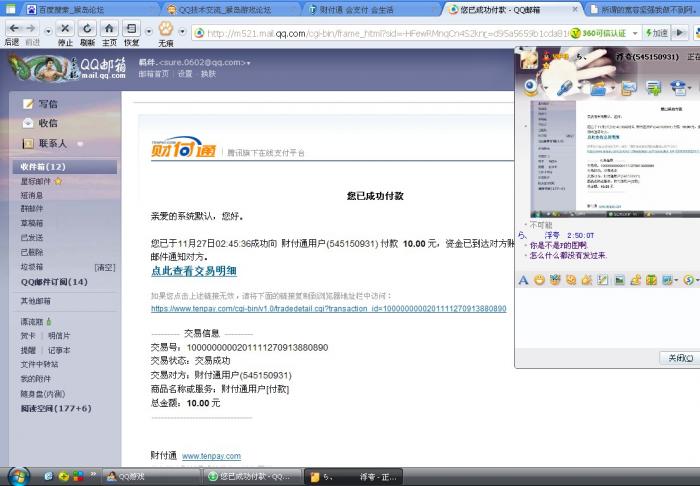Open font settings A icon in QQ chat
Screen dimensions: 700x486
[x=523, y=280]
